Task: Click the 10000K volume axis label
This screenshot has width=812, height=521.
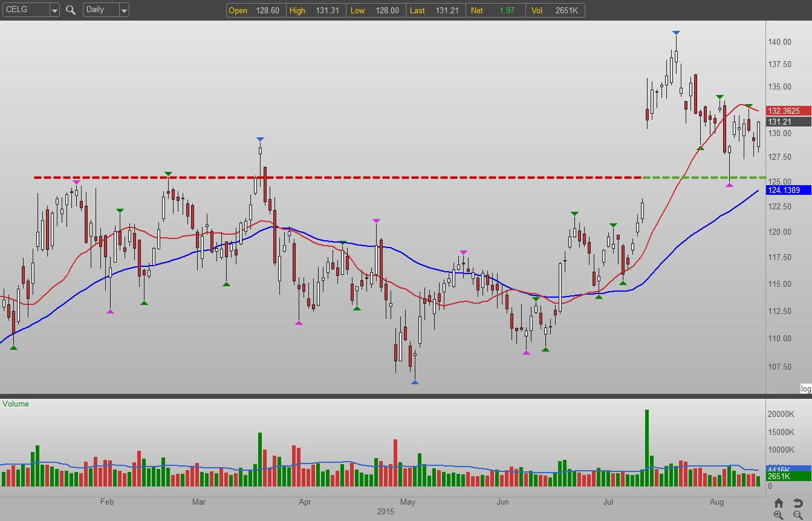Action: pos(781,450)
